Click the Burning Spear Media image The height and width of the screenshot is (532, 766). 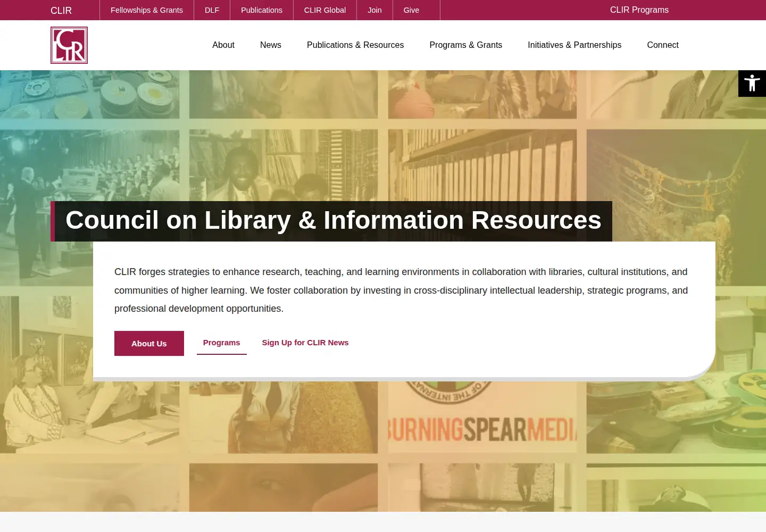tap(482, 417)
